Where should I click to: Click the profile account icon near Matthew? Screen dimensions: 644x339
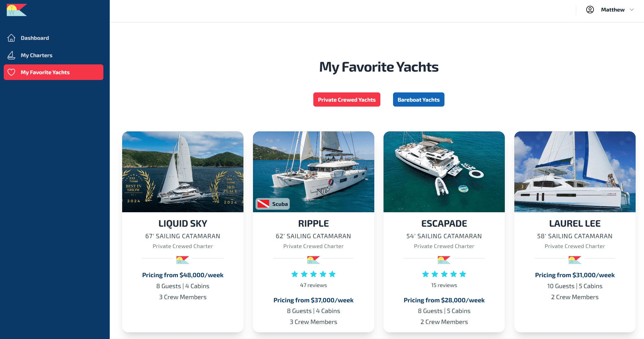590,10
